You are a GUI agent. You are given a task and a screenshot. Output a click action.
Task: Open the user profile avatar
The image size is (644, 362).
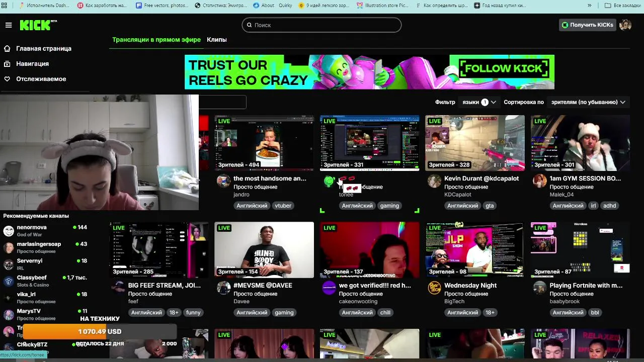pyautogui.click(x=625, y=25)
